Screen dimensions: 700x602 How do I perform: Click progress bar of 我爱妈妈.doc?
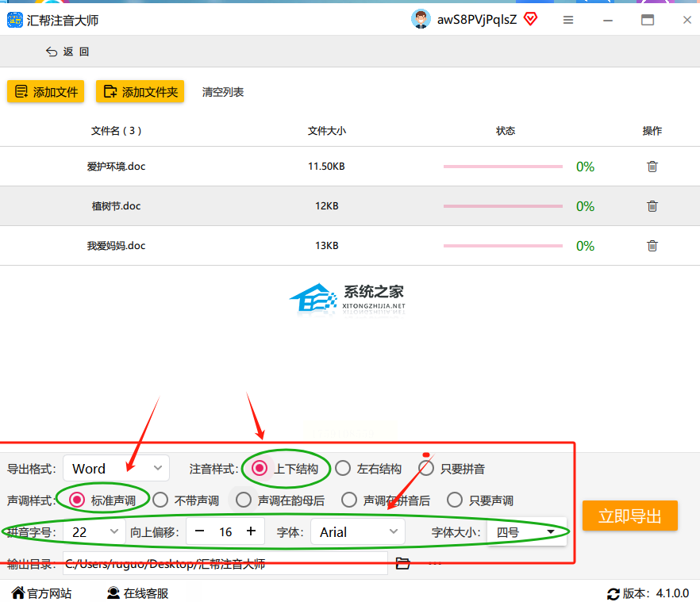[502, 246]
